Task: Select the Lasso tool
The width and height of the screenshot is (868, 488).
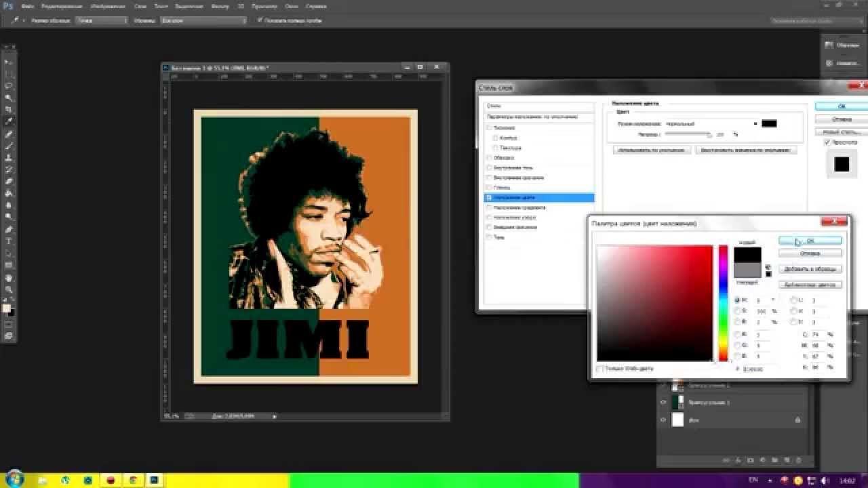Action: (x=9, y=85)
